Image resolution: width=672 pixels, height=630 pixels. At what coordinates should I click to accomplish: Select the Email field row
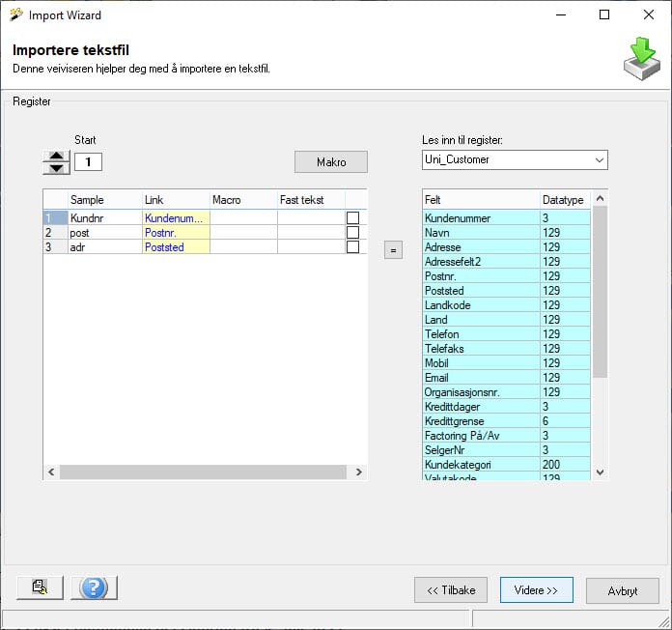(480, 378)
